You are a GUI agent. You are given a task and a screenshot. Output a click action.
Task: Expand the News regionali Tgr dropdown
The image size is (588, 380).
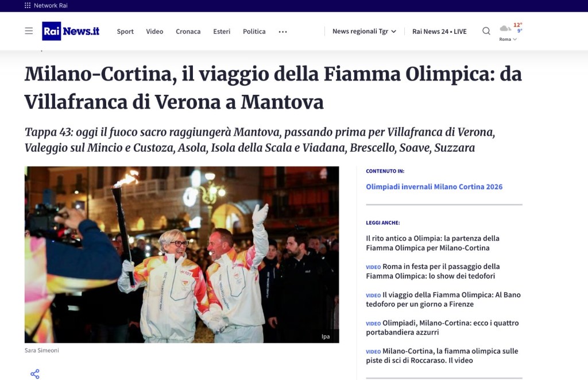click(x=364, y=31)
